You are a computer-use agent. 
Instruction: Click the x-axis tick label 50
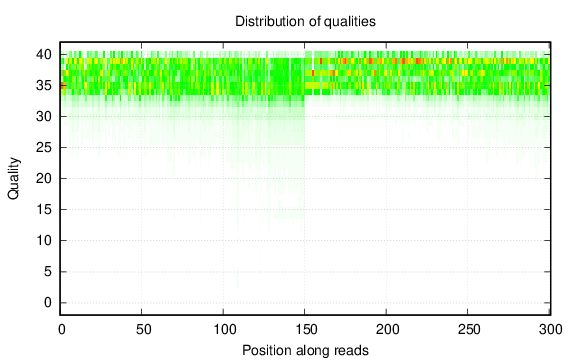(143, 330)
